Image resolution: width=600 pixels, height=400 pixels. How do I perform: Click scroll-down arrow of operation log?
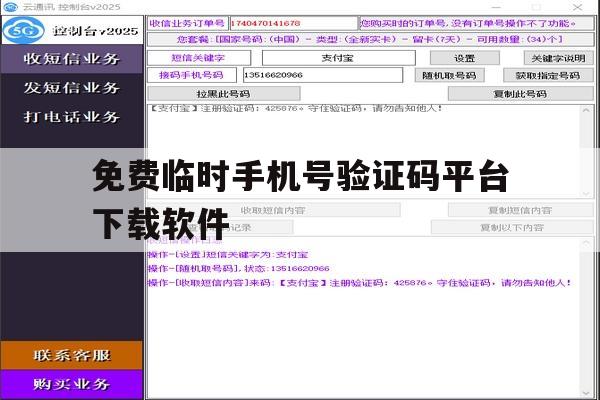586,393
